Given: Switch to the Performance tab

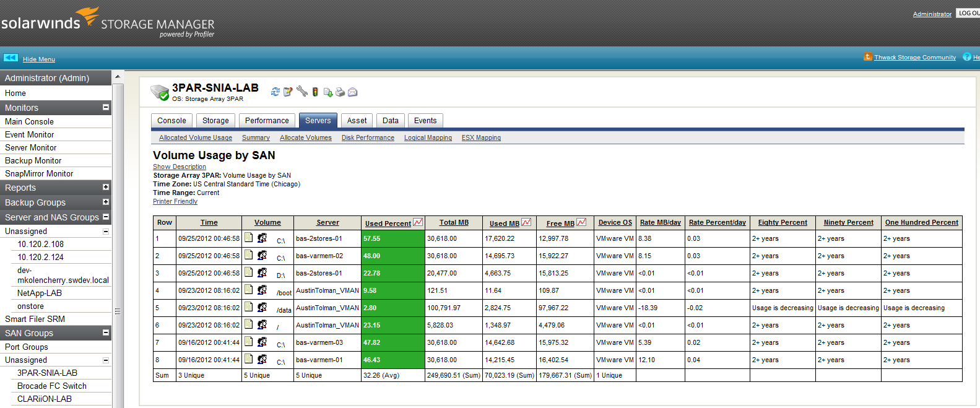Looking at the screenshot, I should [267, 121].
